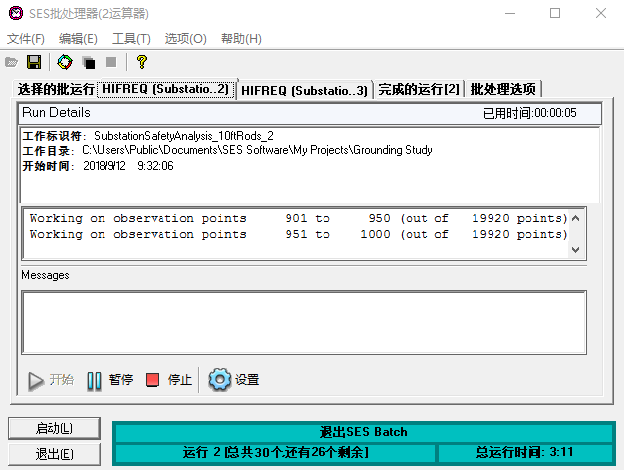
Task: Click the SES batch processor app icon
Action: 16,13
